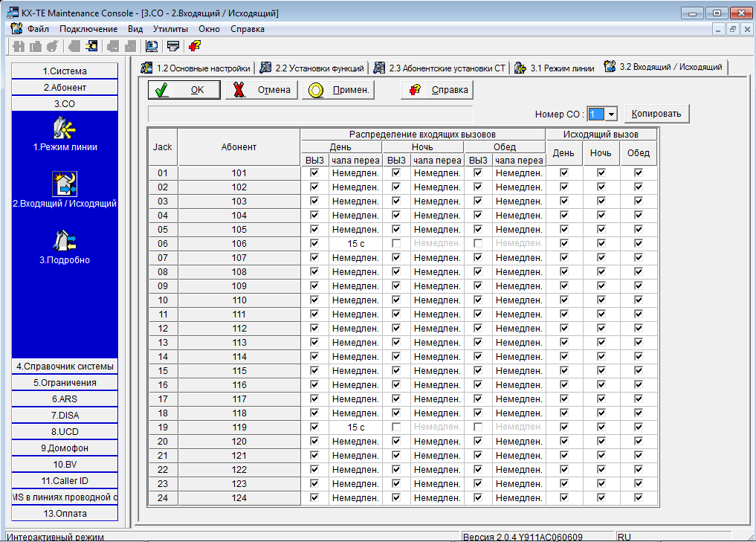Viewport: 756px width, 542px height.
Task: Switch to 3.1 Режим линии tab
Action: click(554, 68)
